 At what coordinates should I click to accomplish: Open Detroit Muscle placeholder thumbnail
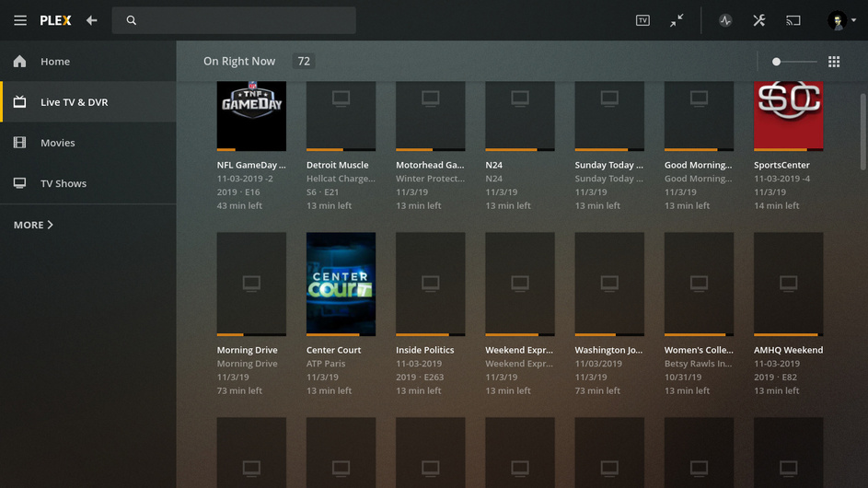tap(341, 116)
